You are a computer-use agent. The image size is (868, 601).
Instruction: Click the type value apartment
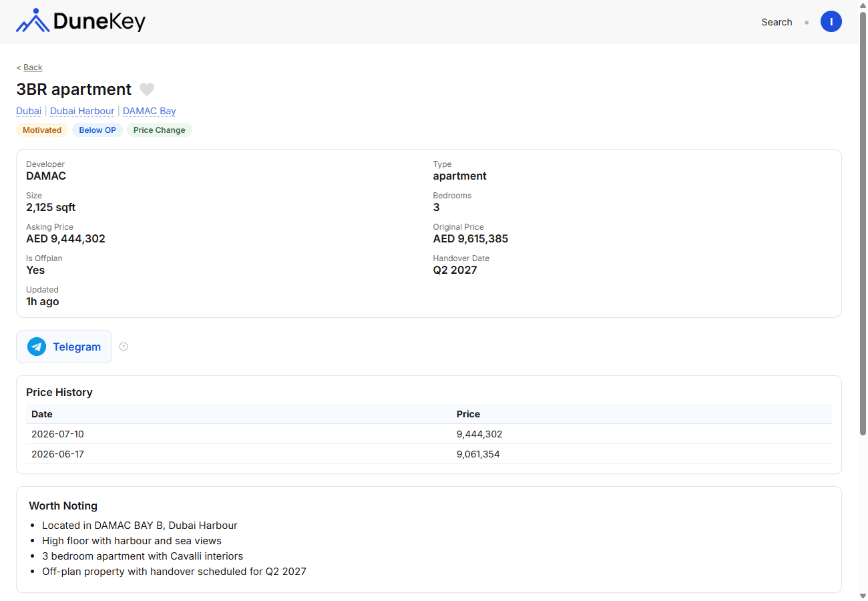460,176
